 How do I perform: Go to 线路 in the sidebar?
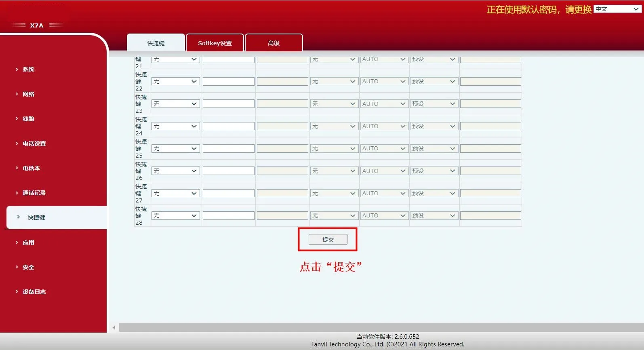point(28,119)
